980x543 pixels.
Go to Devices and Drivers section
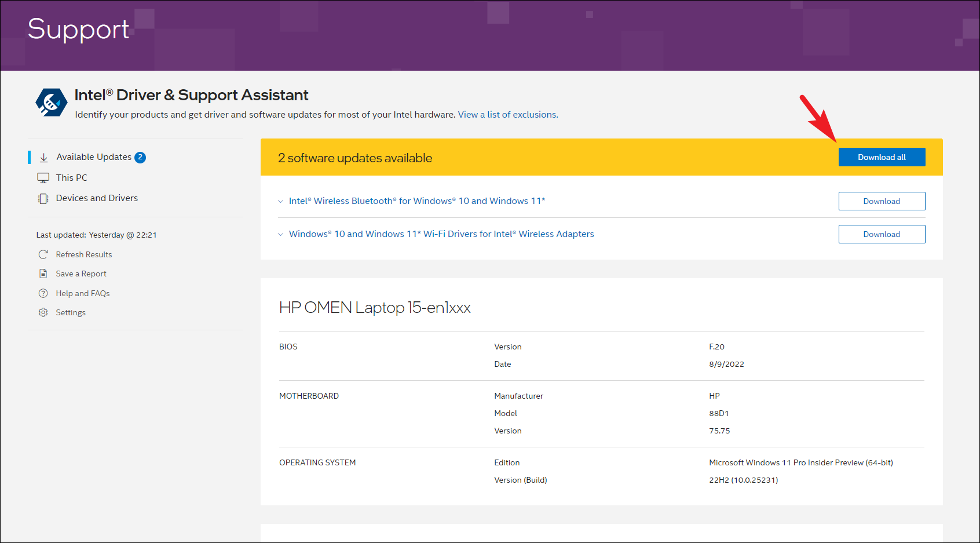coord(97,198)
